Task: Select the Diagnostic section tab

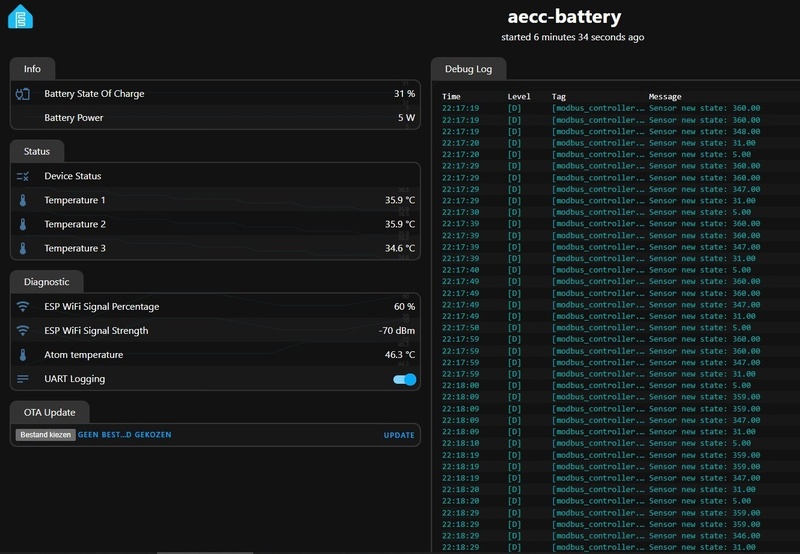Action: (46, 282)
